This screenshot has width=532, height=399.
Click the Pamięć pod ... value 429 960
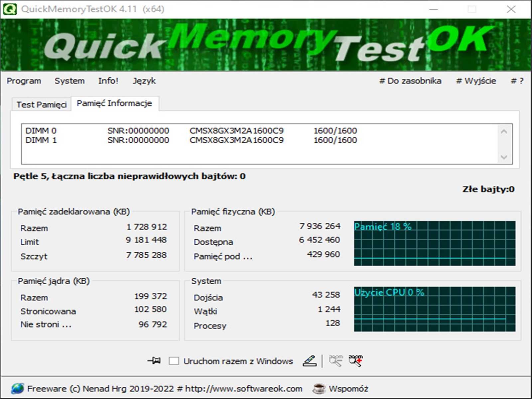pos(323,254)
